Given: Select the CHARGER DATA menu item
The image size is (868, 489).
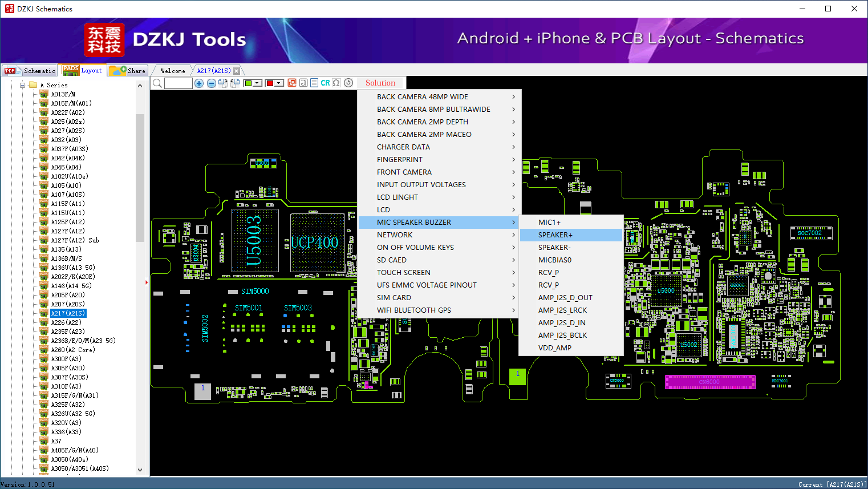Looking at the screenshot, I should tap(438, 147).
